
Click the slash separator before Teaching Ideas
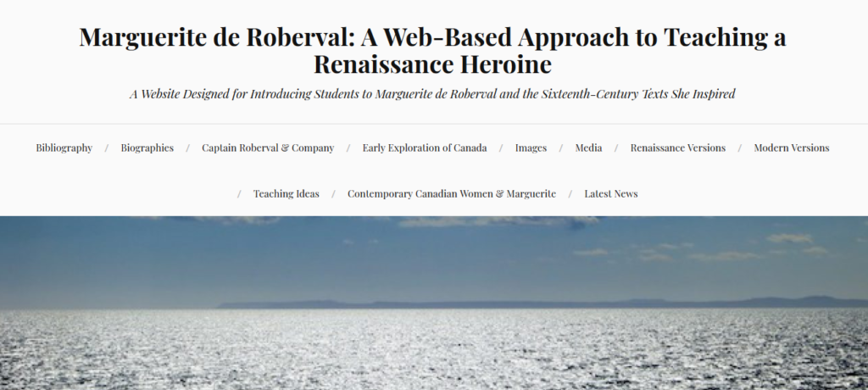pyautogui.click(x=240, y=193)
